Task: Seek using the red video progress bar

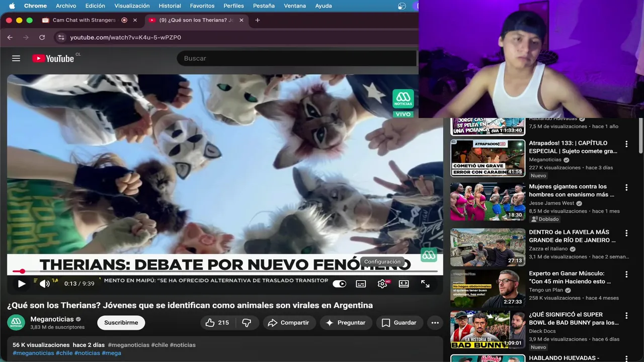Action: pos(225,271)
